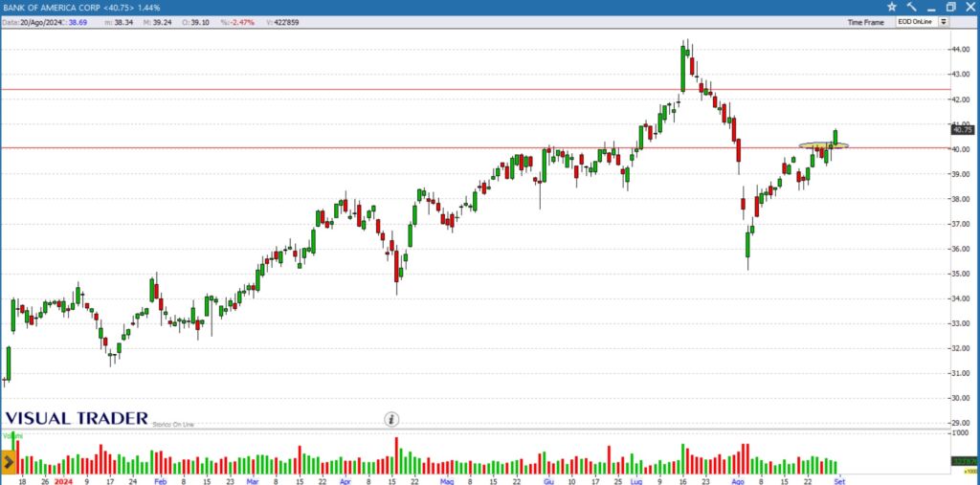Click the Lug month label on axis
The height and width of the screenshot is (485, 980).
636,481
